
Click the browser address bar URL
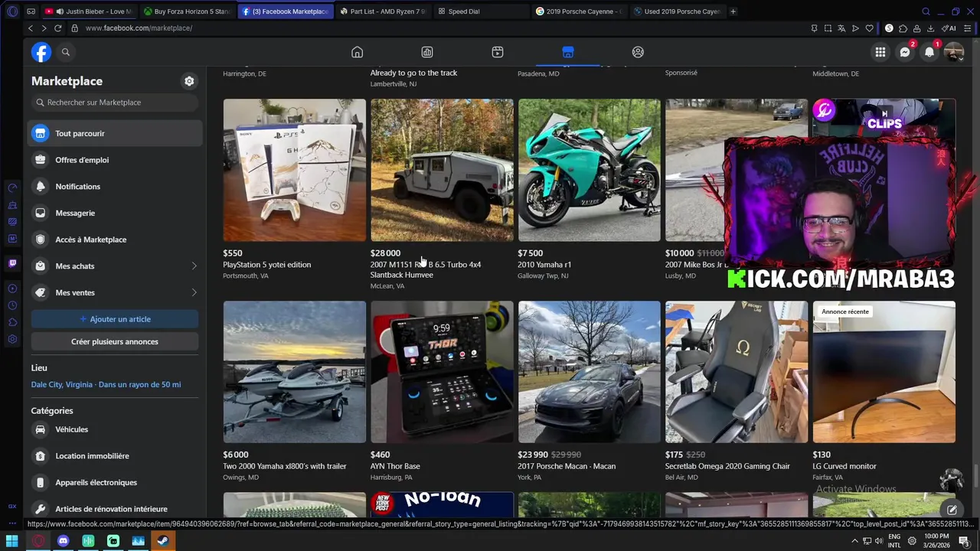[139, 28]
